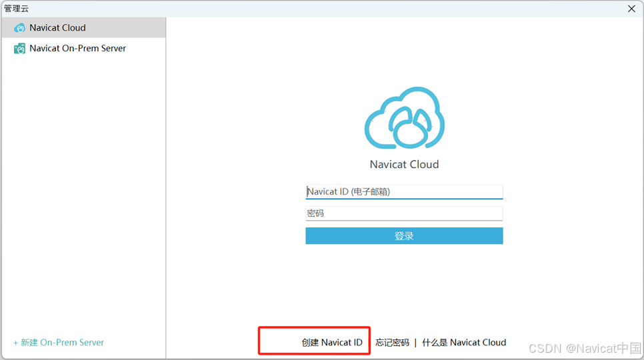644x360 pixels.
Task: Select Navicat On-Prem Server label
Action: [77, 48]
